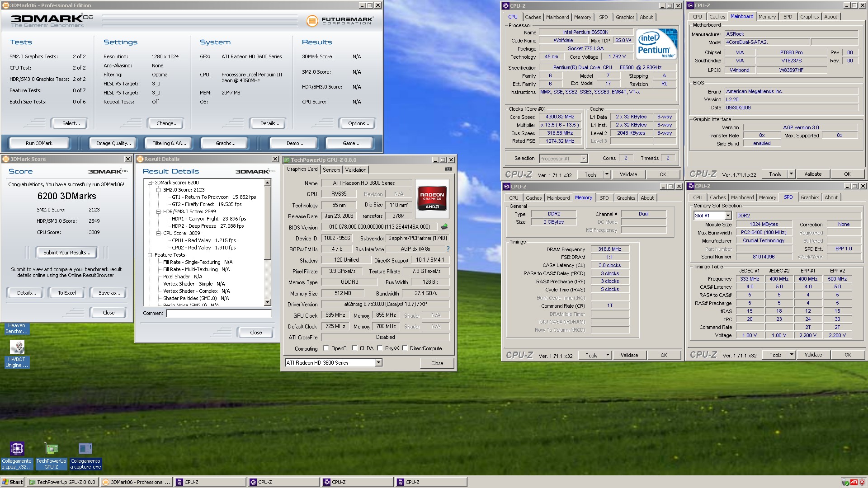Click the GPU-Z title bar application icon
Viewport: 868px width, 488px height.
point(287,160)
